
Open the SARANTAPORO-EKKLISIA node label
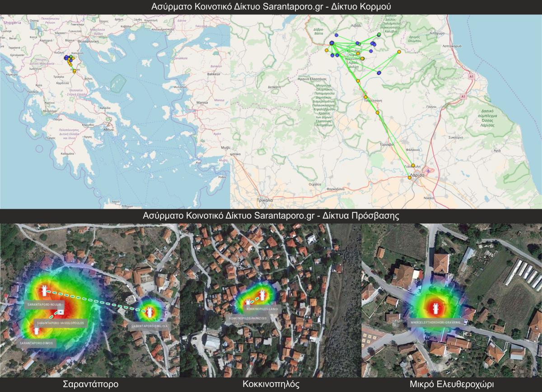point(149,326)
